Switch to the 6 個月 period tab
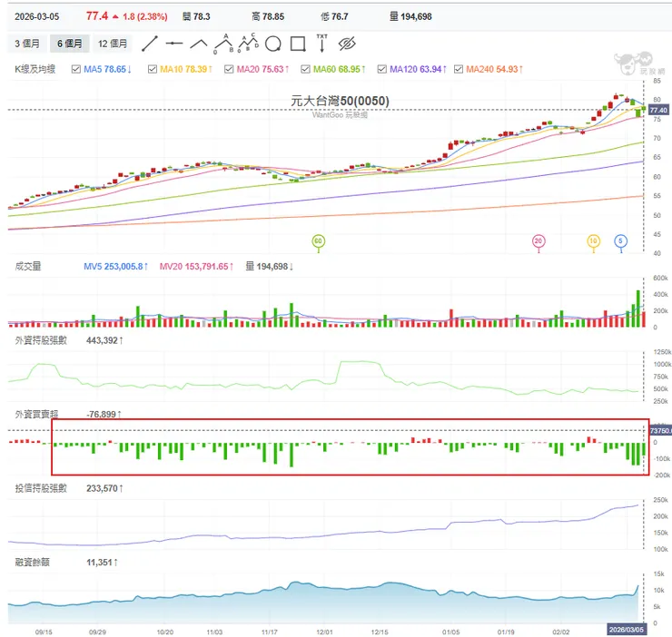 (69, 44)
